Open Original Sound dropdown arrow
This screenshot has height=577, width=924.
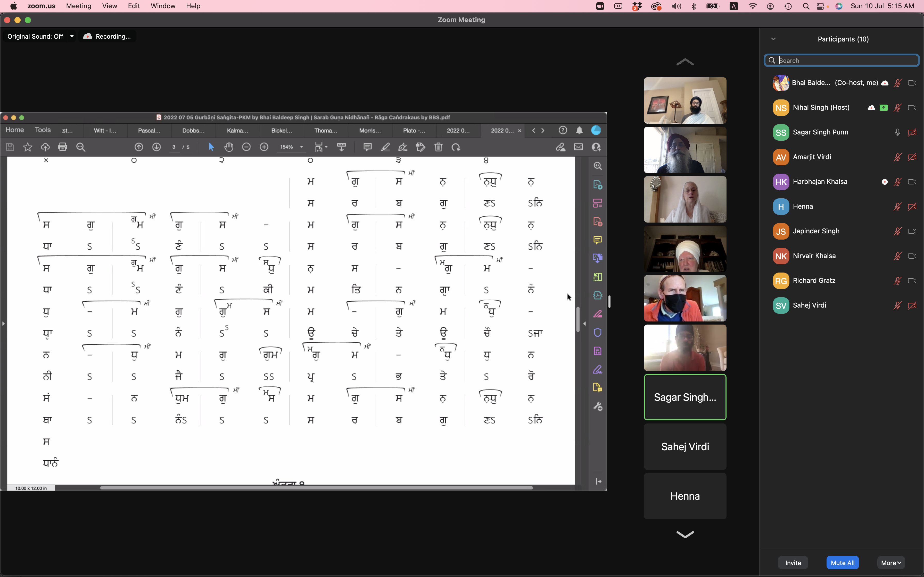point(72,36)
